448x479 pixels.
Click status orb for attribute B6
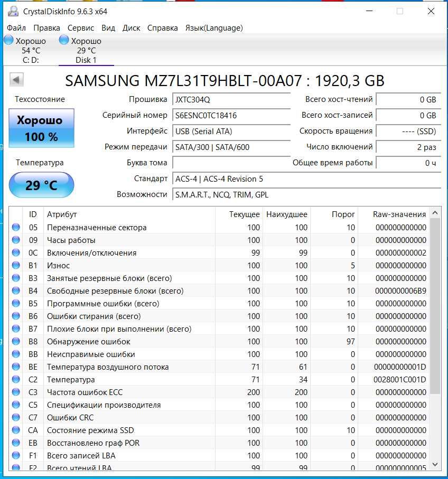16,316
